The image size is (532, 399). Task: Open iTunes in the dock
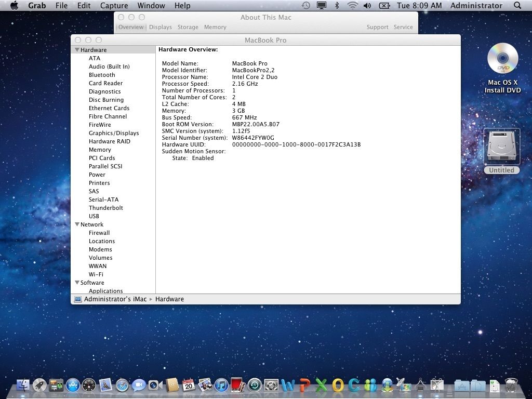coord(221,385)
